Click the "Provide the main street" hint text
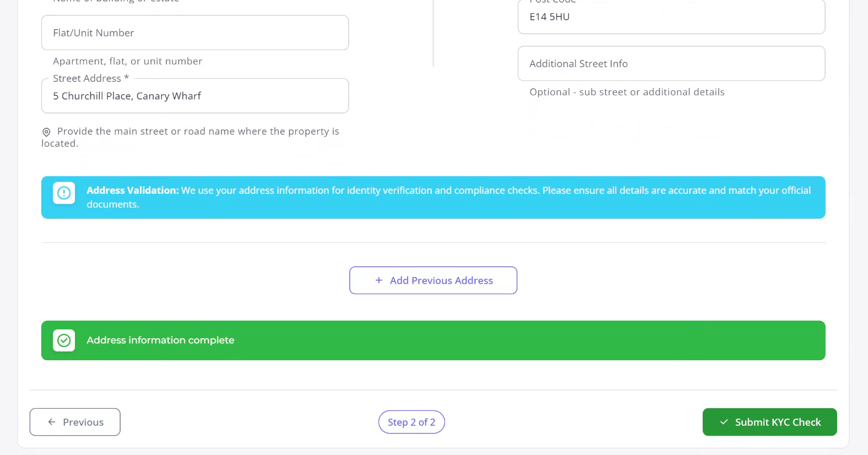This screenshot has width=868, height=455. (198, 132)
